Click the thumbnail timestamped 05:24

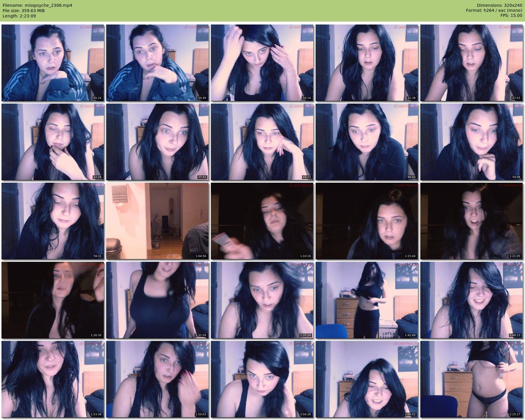pyautogui.click(x=52, y=63)
